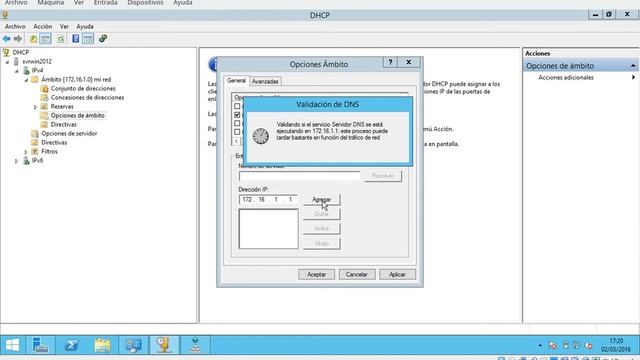
Task: Switch to the Avanzadas tab
Action: 265,81
